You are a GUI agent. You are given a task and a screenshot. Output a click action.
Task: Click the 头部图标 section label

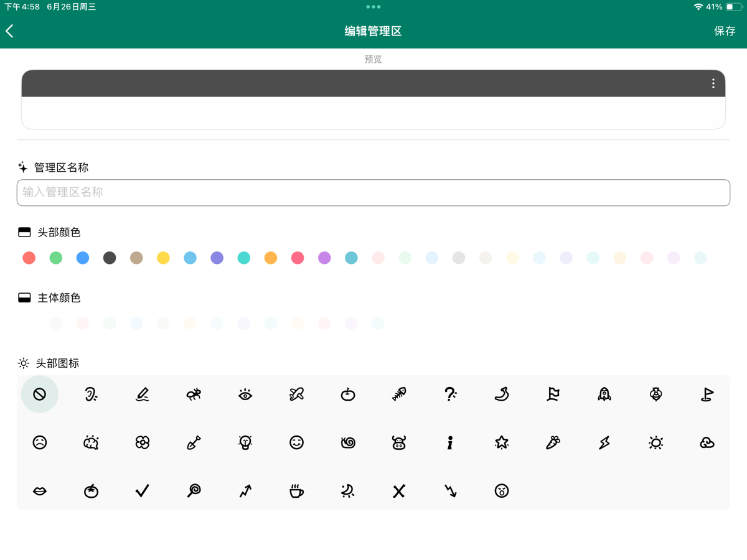[58, 363]
